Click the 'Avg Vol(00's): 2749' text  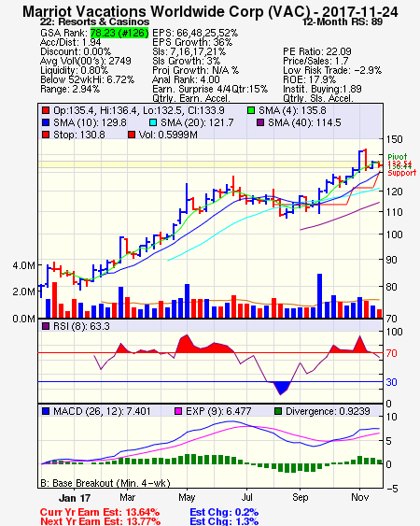point(86,61)
